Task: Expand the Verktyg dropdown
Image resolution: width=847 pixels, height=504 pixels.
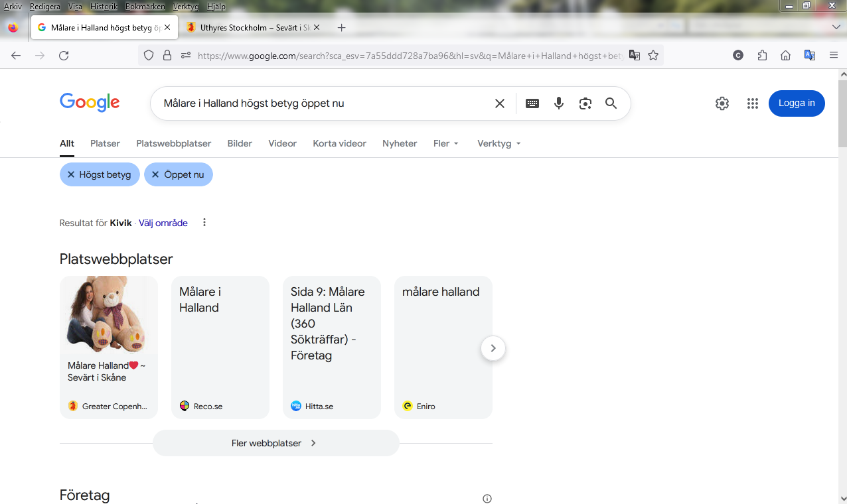Action: click(x=499, y=143)
